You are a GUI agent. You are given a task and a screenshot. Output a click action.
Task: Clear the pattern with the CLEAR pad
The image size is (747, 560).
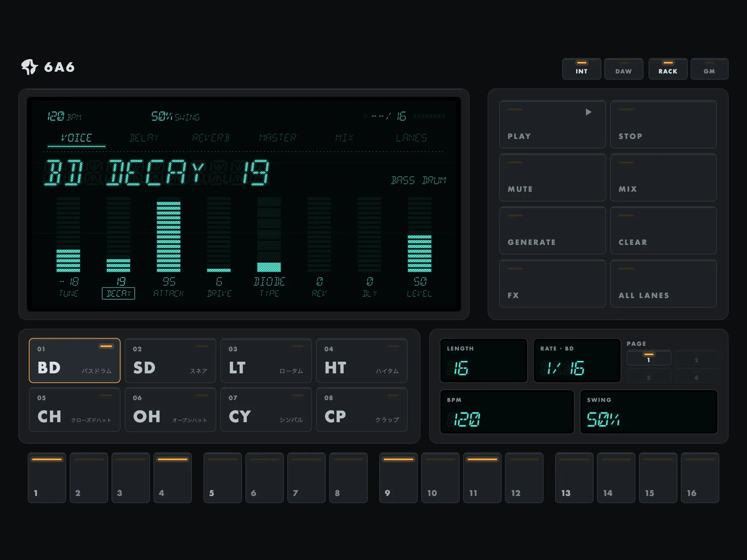tap(663, 230)
